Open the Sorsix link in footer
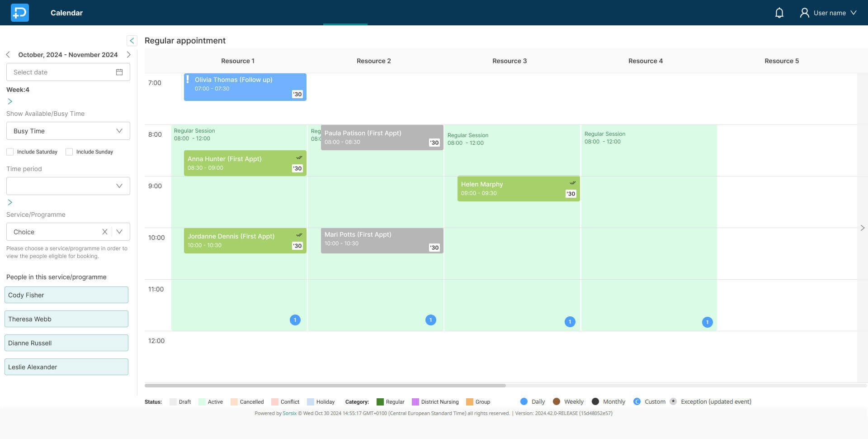This screenshot has width=868, height=439. tap(289, 413)
